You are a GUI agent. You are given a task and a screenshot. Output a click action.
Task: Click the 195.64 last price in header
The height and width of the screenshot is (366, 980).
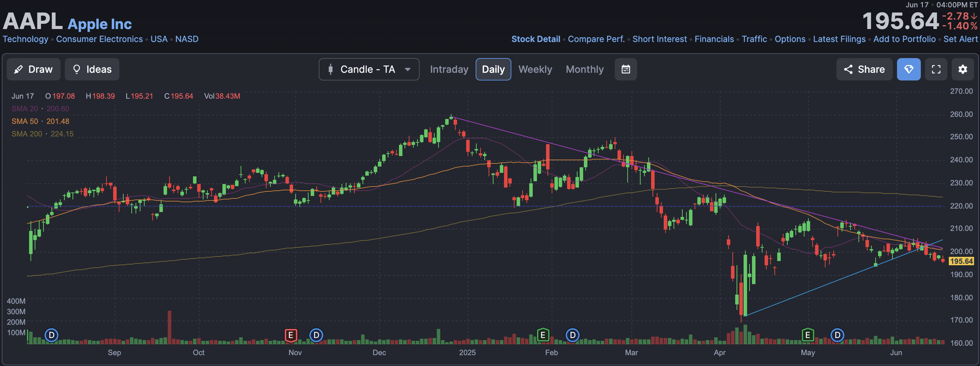900,21
